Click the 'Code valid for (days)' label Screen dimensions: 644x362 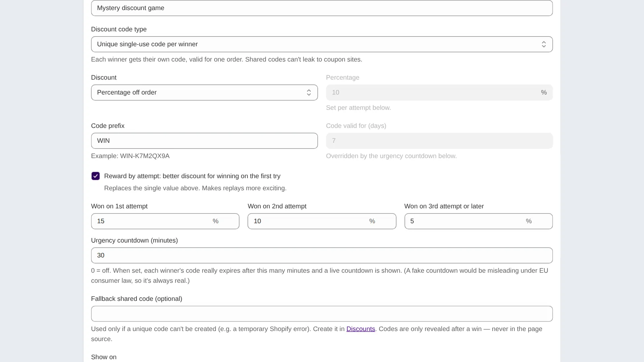356,126
